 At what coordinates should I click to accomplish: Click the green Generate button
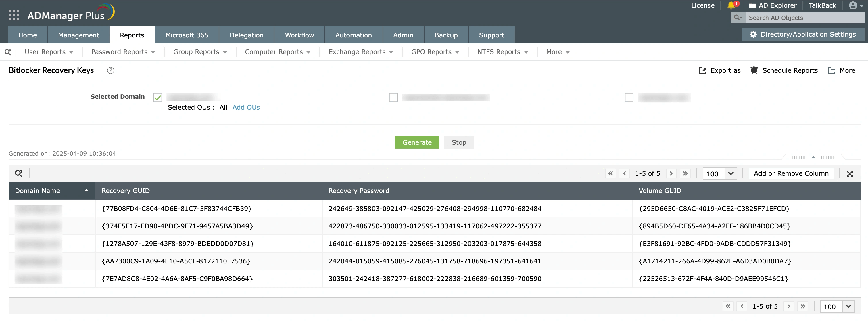click(x=417, y=142)
